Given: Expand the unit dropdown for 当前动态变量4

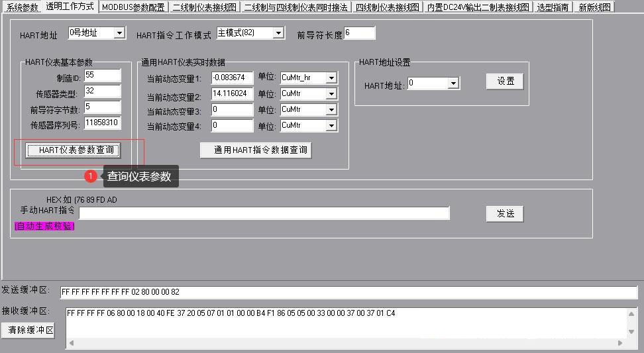Looking at the screenshot, I should click(x=331, y=126).
